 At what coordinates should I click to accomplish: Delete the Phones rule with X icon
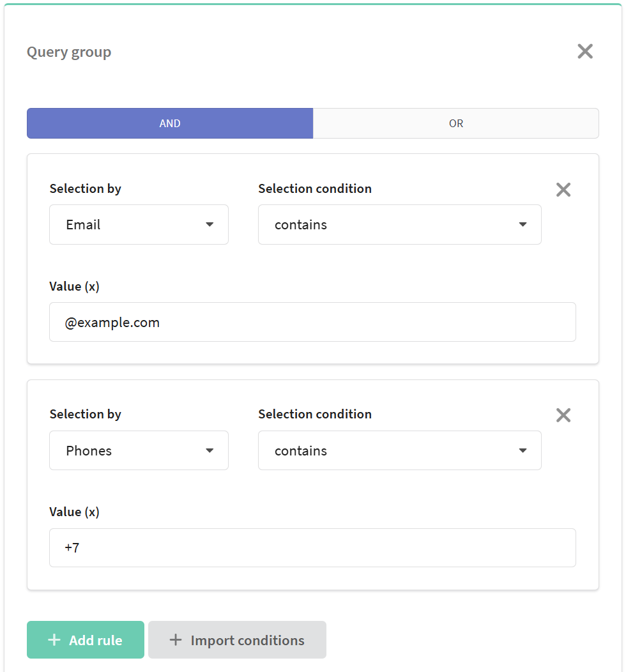[x=563, y=415]
